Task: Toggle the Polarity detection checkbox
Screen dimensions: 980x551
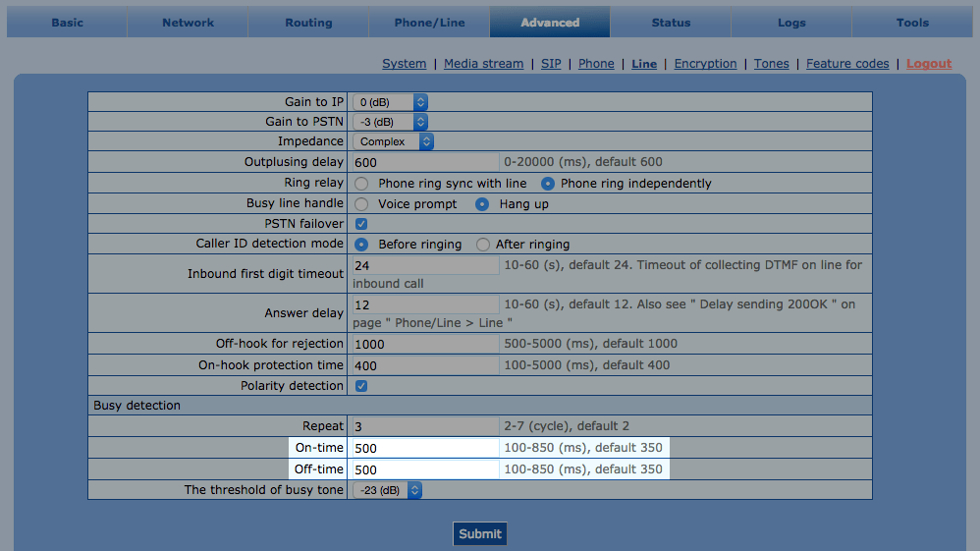Action: [x=361, y=386]
